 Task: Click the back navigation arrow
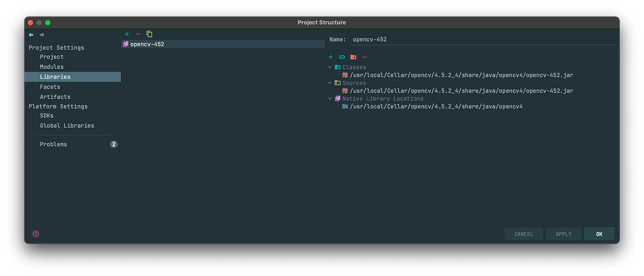point(31,35)
